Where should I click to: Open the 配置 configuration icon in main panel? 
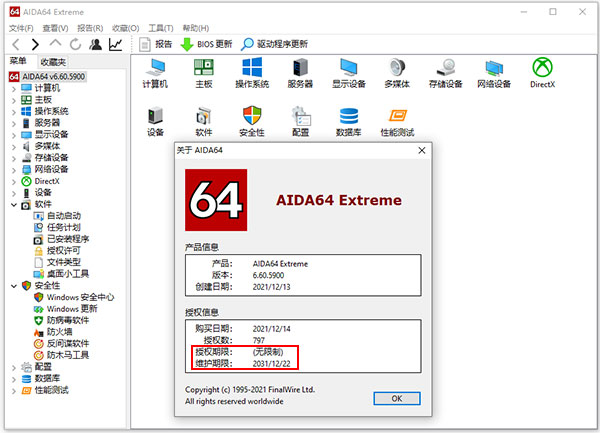point(300,122)
